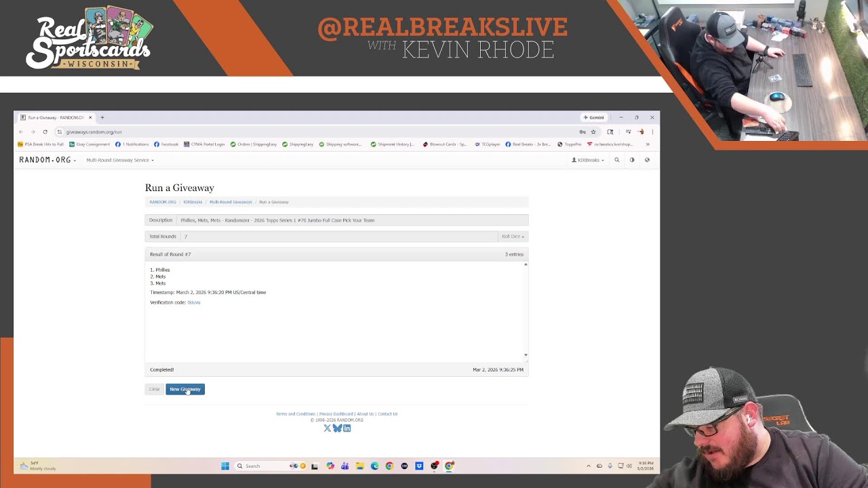Open the RANDOM.ORG logo dropdown
This screenshot has height=488, width=868.
pos(47,160)
